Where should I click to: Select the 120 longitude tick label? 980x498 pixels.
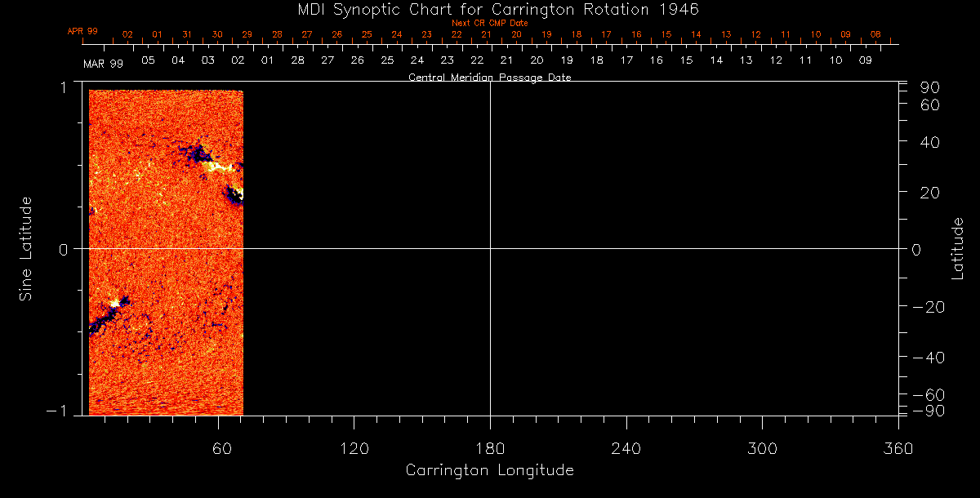354,449
